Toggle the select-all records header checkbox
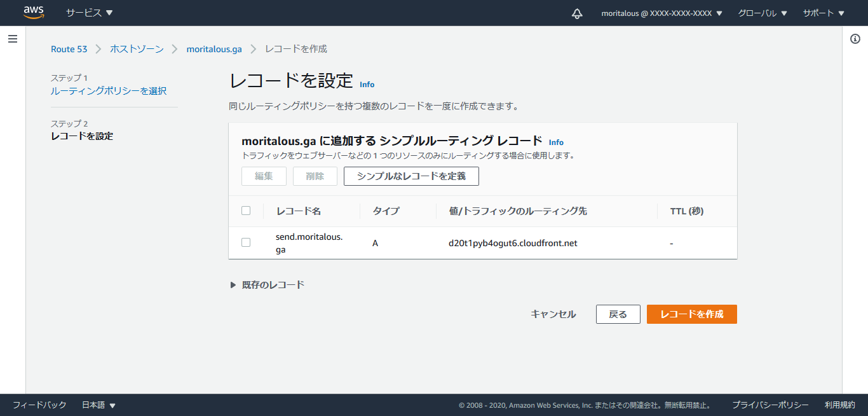The image size is (868, 416). (246, 211)
